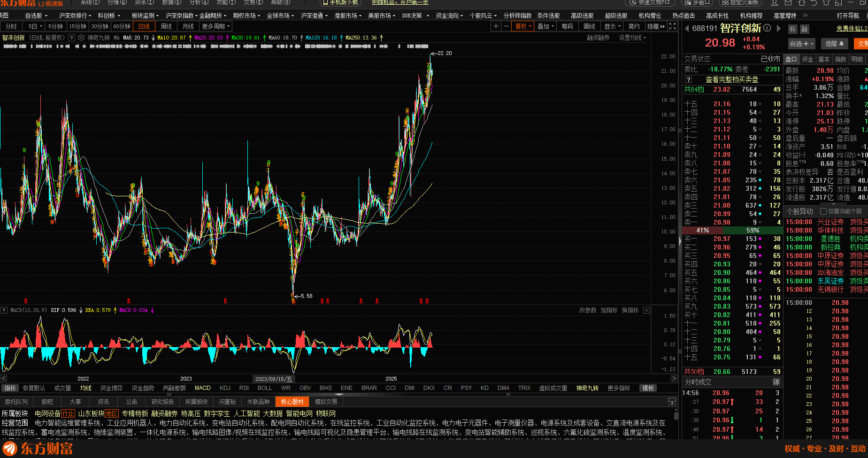The height and width of the screenshot is (458, 868).
Task: Toggle fullscreen chart icon
Action: (672, 26)
